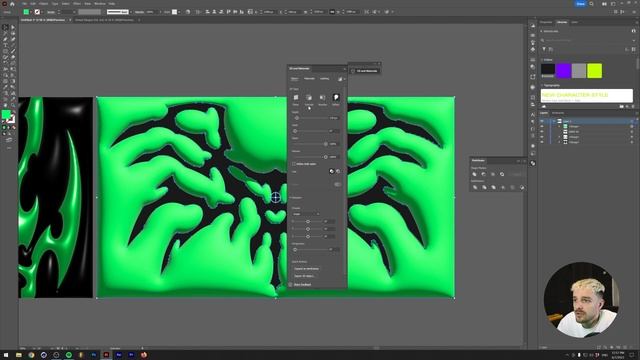Click the library filter icon

pyautogui.click(x=544, y=49)
